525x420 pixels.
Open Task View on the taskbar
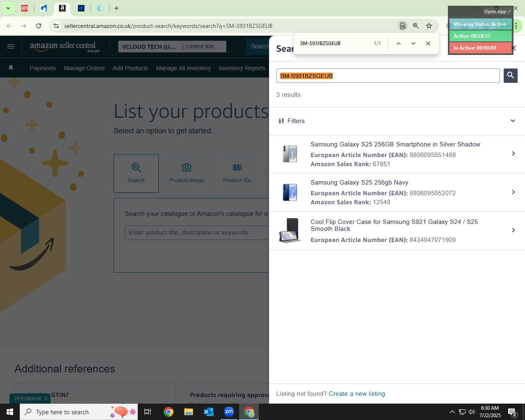coord(148,412)
